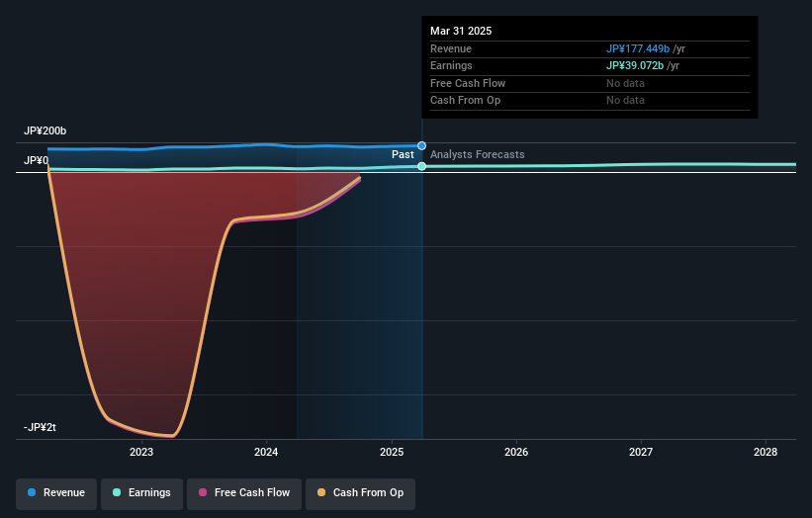Click the Mar 31 2025 tooltip date
812x518 pixels.
click(461, 31)
